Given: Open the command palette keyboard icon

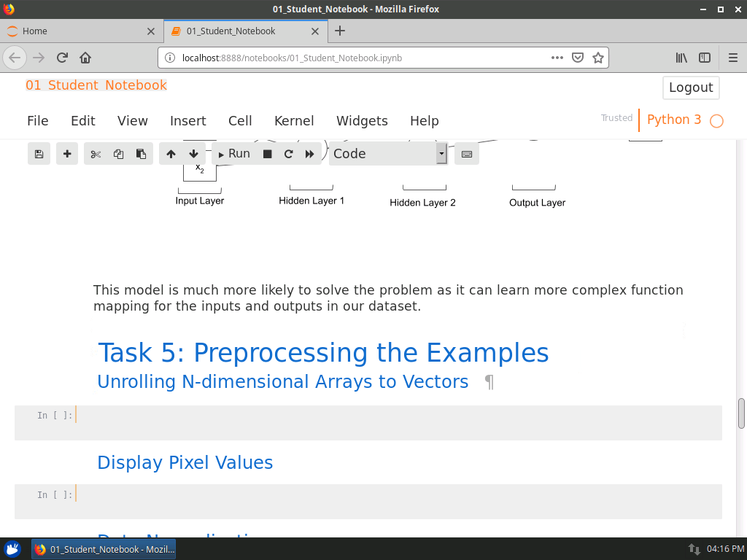Looking at the screenshot, I should click(466, 154).
